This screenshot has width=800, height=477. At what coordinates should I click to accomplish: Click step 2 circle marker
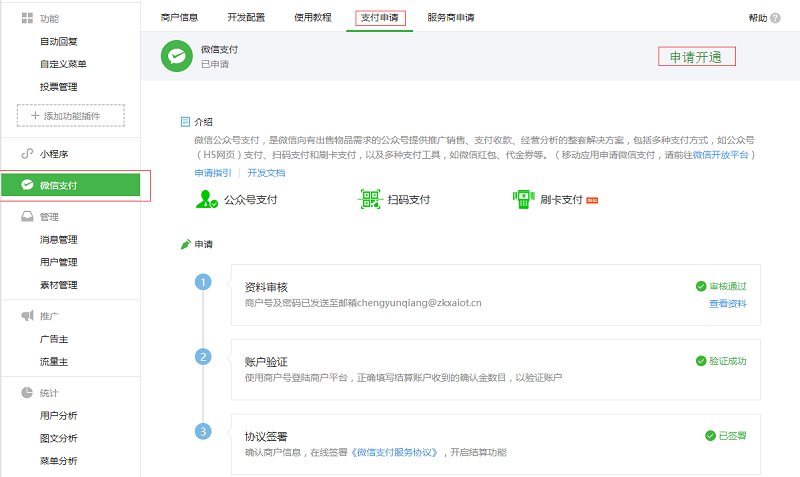coord(203,357)
